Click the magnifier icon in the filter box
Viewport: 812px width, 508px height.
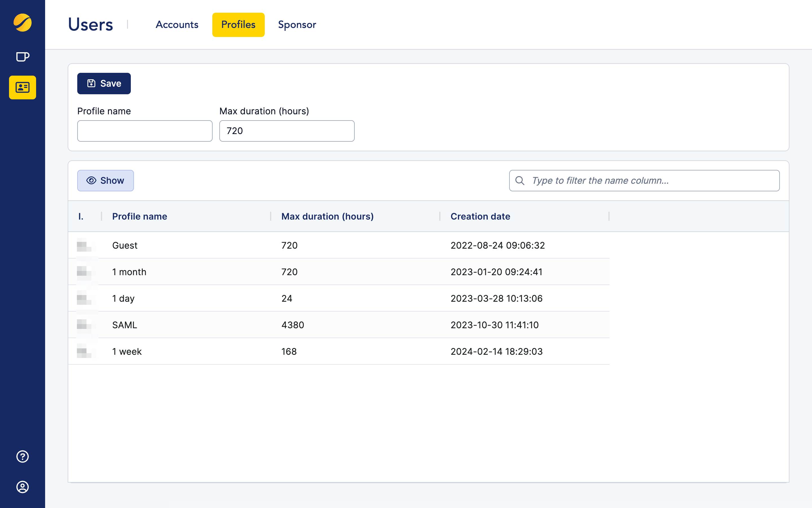(520, 181)
